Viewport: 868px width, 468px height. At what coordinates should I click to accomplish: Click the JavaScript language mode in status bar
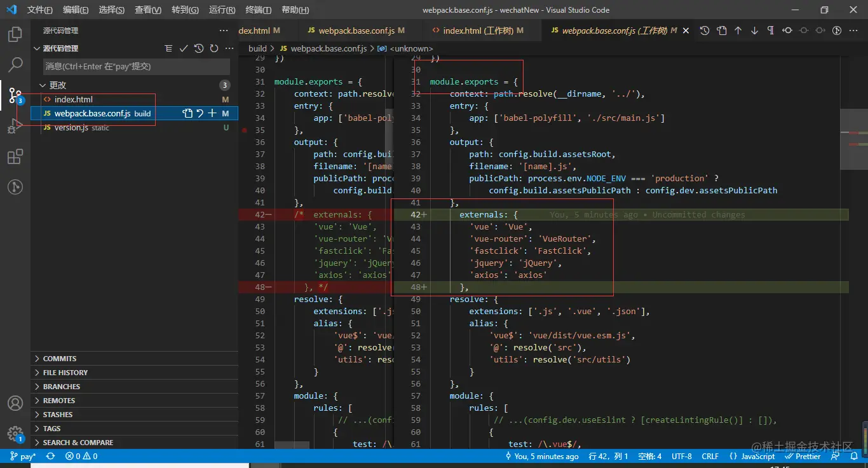[753, 456]
